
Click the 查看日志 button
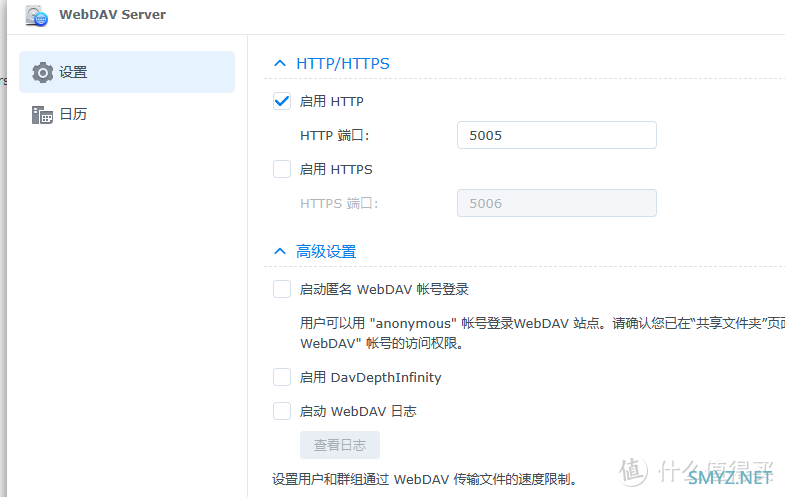point(340,445)
